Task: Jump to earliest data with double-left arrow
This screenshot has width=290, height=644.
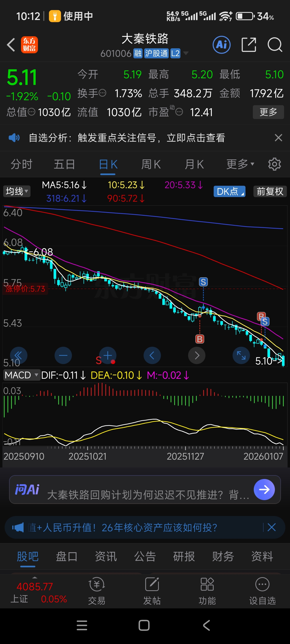Action: pos(19,355)
